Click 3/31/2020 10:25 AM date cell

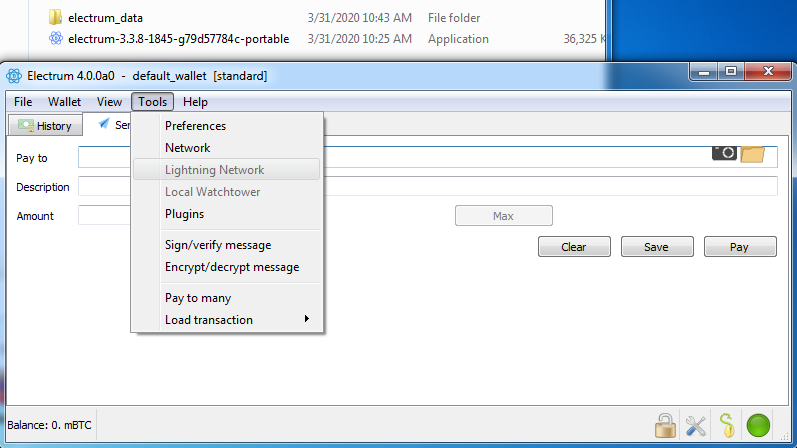359,39
